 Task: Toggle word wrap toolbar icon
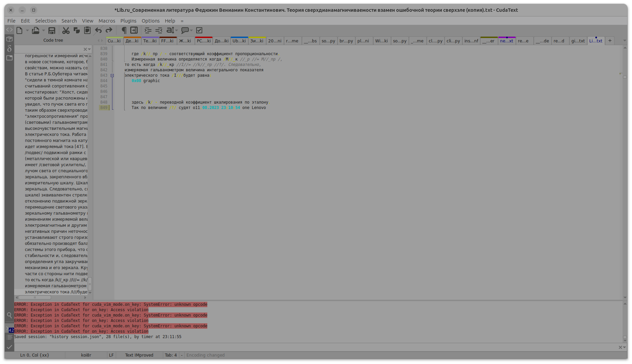[134, 31]
